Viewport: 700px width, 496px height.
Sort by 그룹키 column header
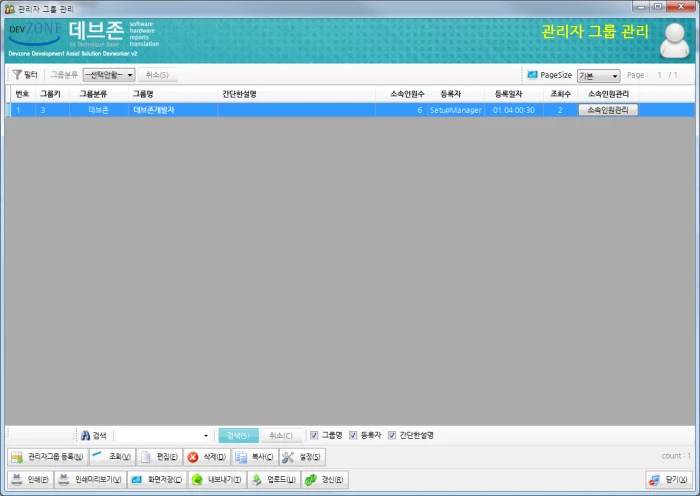point(50,94)
